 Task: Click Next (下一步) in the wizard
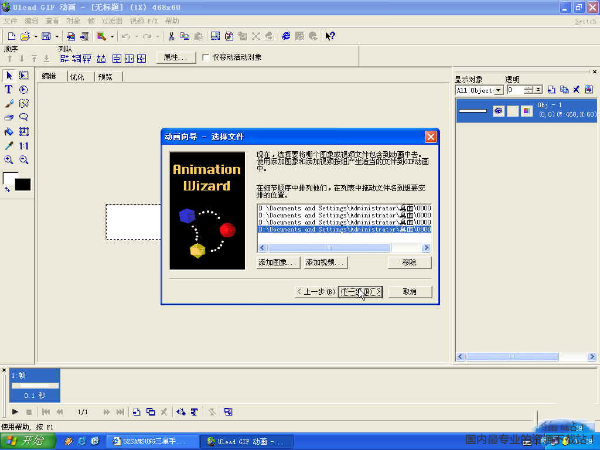coord(360,291)
